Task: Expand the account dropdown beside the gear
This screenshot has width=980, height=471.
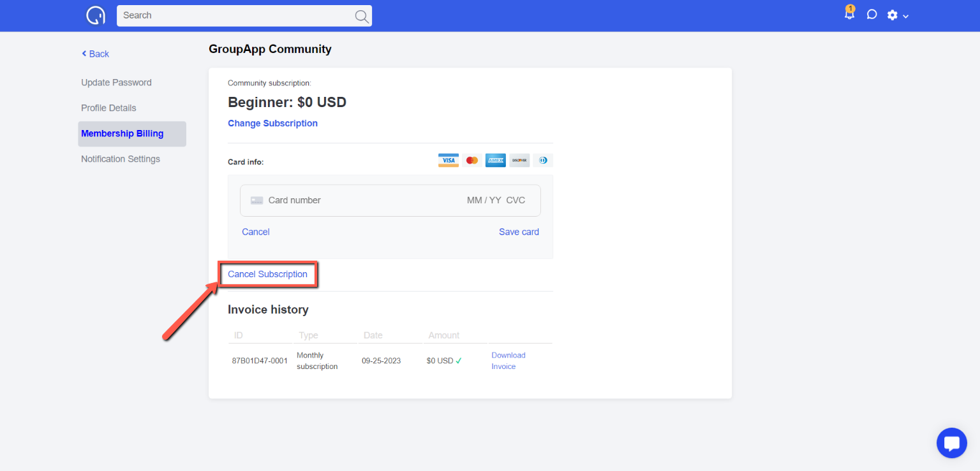Action: coord(905,15)
